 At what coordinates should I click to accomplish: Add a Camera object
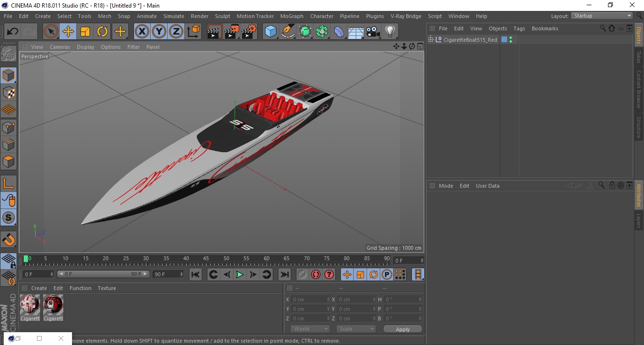tap(373, 32)
